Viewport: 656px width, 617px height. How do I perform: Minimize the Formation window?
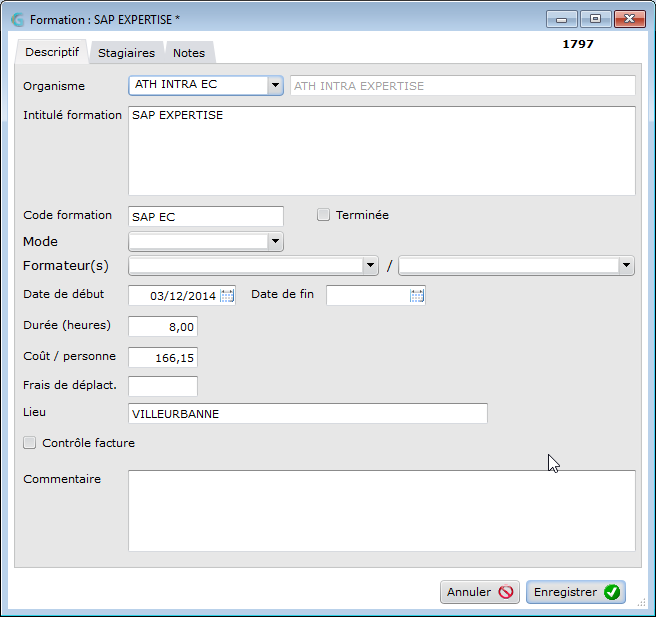[x=561, y=19]
